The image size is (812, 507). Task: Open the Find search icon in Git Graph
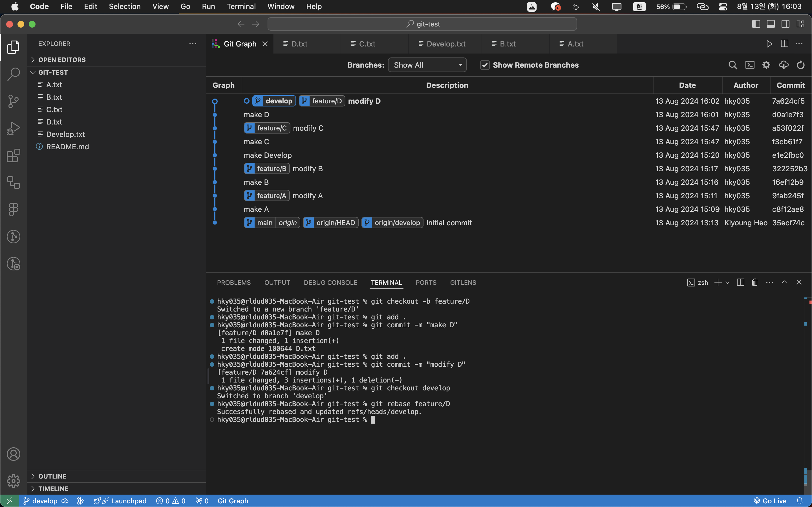coord(733,65)
